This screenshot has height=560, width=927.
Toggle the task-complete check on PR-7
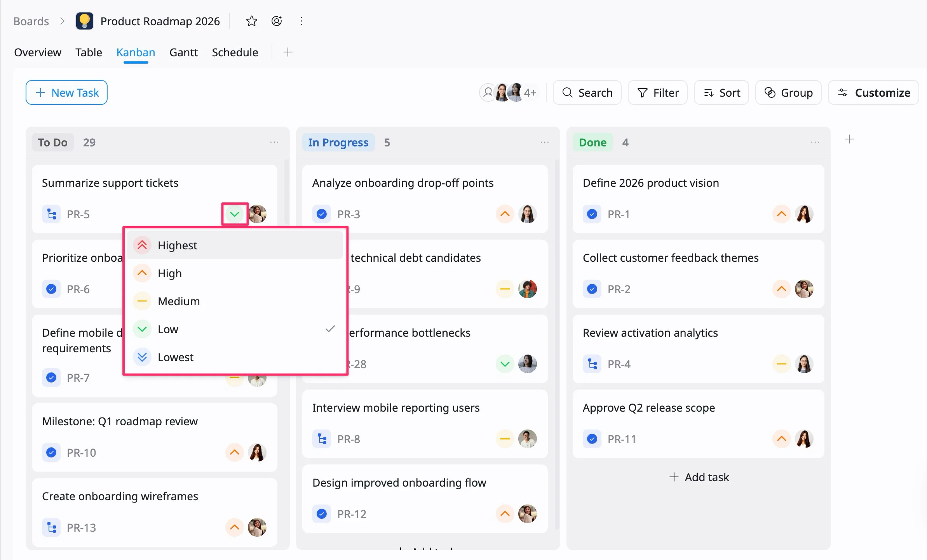(51, 377)
